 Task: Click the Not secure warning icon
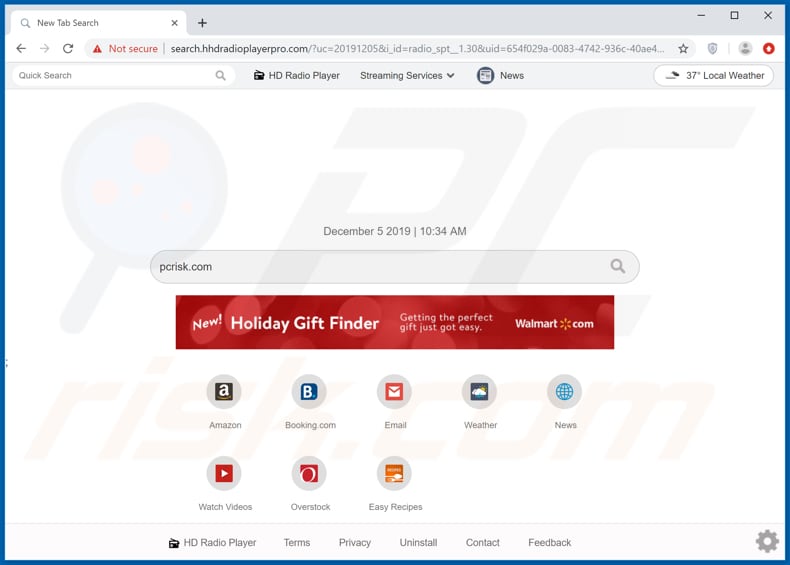97,49
